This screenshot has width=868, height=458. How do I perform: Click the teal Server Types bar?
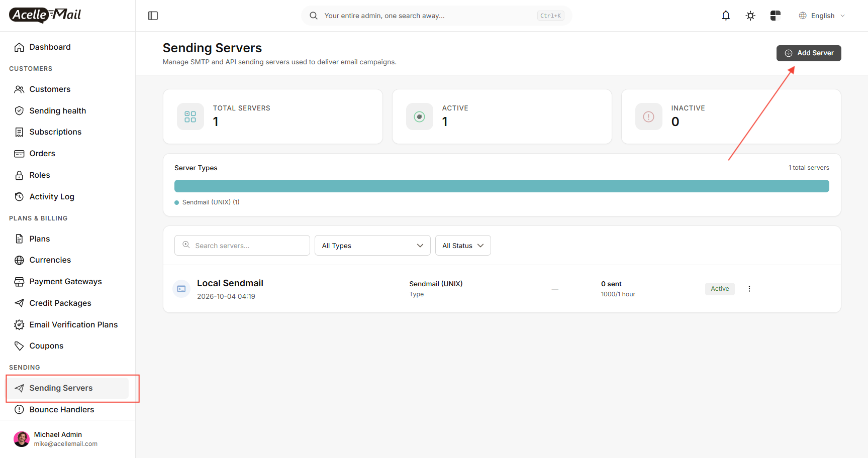coord(502,186)
